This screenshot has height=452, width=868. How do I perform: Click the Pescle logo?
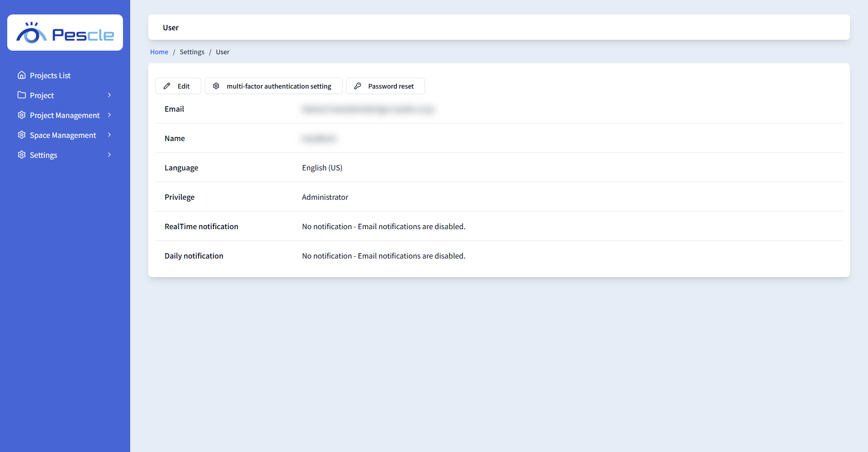[65, 33]
